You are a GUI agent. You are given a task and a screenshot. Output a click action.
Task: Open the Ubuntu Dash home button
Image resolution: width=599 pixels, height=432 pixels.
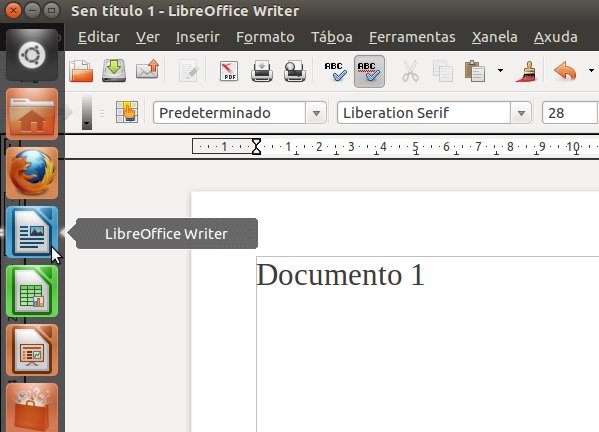click(32, 54)
